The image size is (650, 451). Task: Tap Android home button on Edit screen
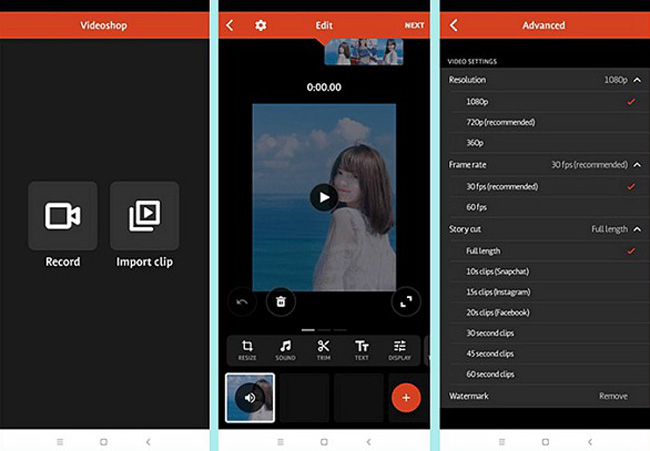click(x=324, y=442)
